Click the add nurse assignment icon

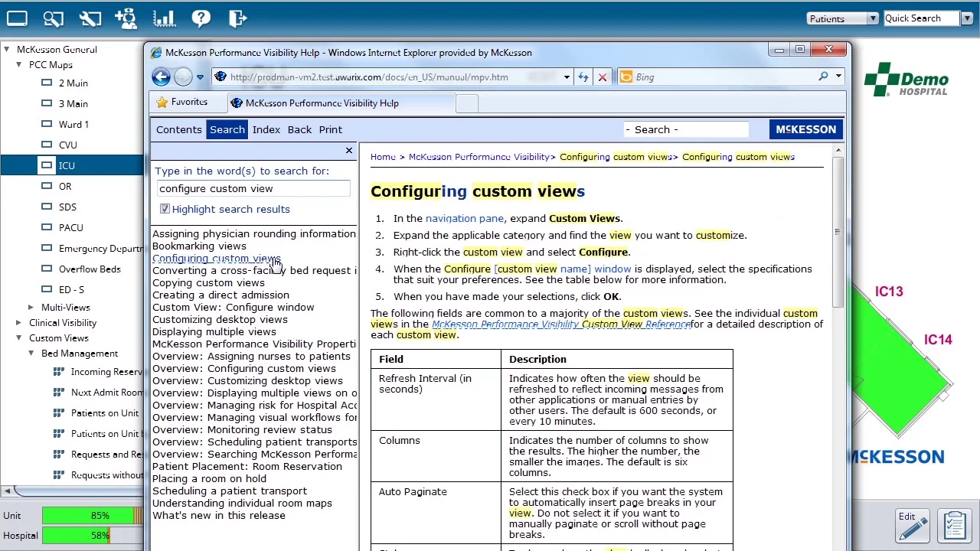click(x=126, y=18)
